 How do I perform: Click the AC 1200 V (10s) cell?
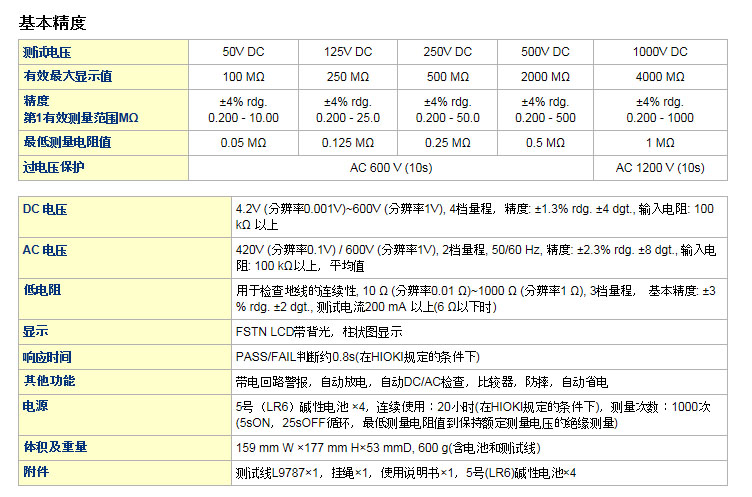(660, 167)
